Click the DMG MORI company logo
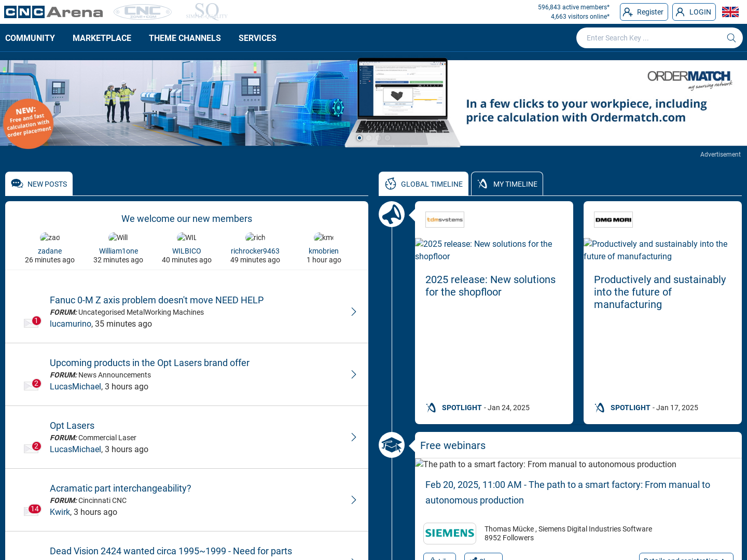This screenshot has height=560, width=747. point(613,219)
